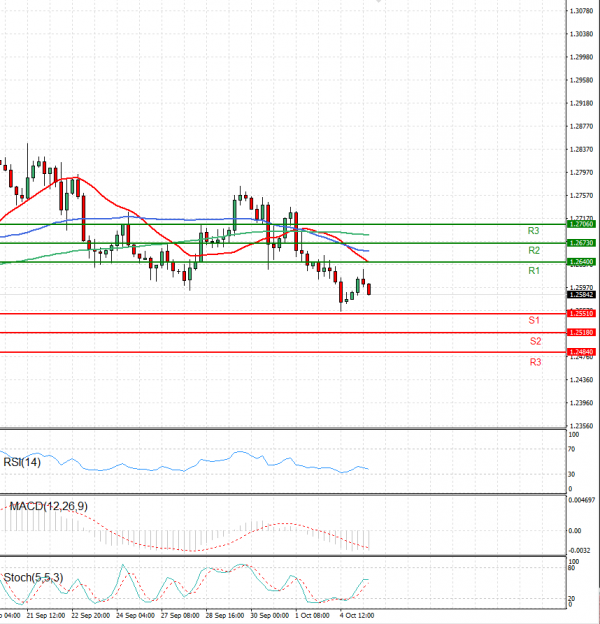
Task: Click the Stoch(5,5,3) indicator label
Action: 33,577
